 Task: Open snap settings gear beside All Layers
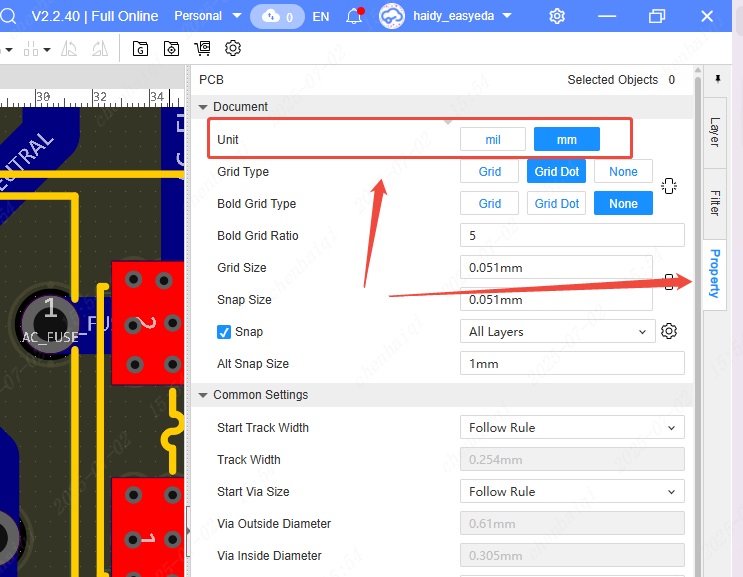670,331
